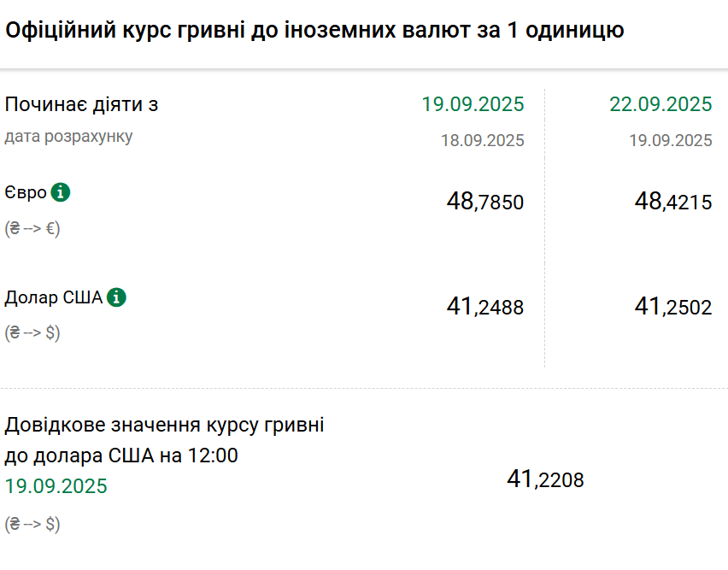Click the calculation date 18.09.2025

(483, 140)
